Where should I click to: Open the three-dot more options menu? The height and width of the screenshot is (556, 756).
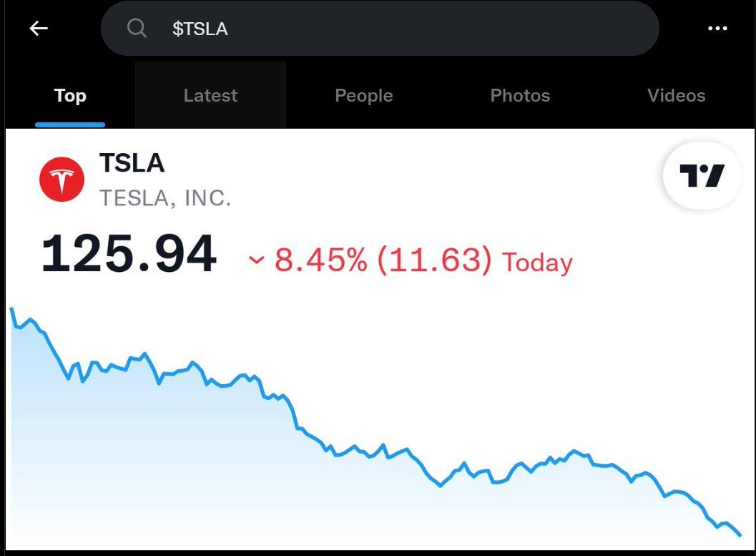tap(717, 29)
